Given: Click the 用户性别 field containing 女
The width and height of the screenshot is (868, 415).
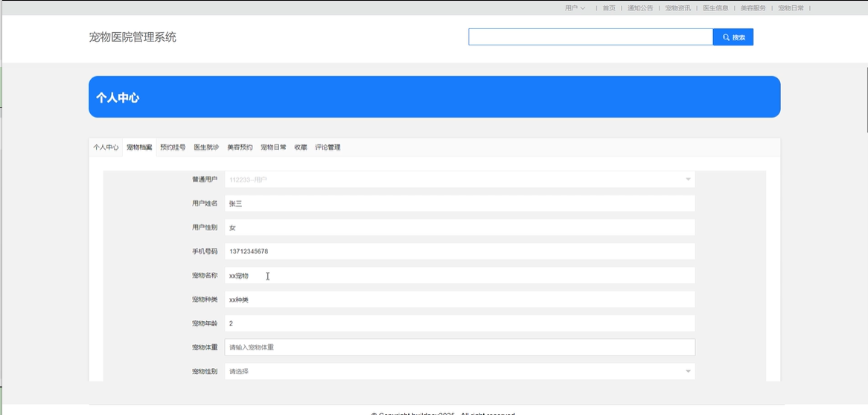Looking at the screenshot, I should click(x=459, y=227).
